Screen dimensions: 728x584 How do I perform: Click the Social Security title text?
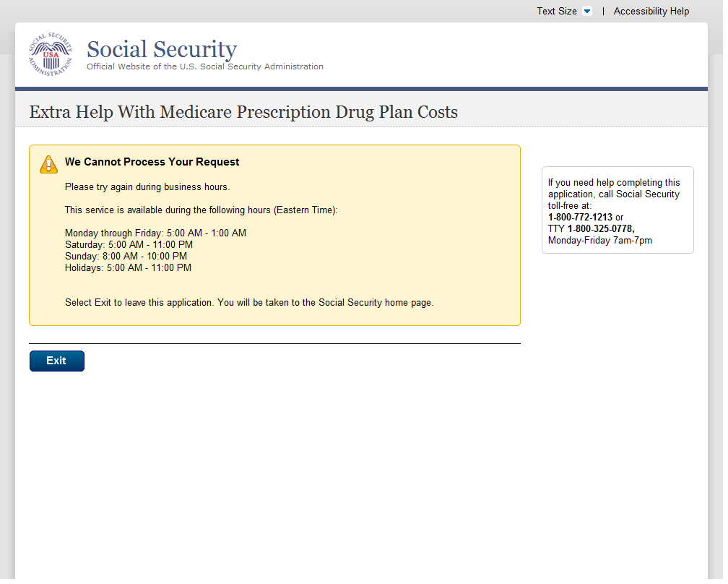(x=162, y=49)
